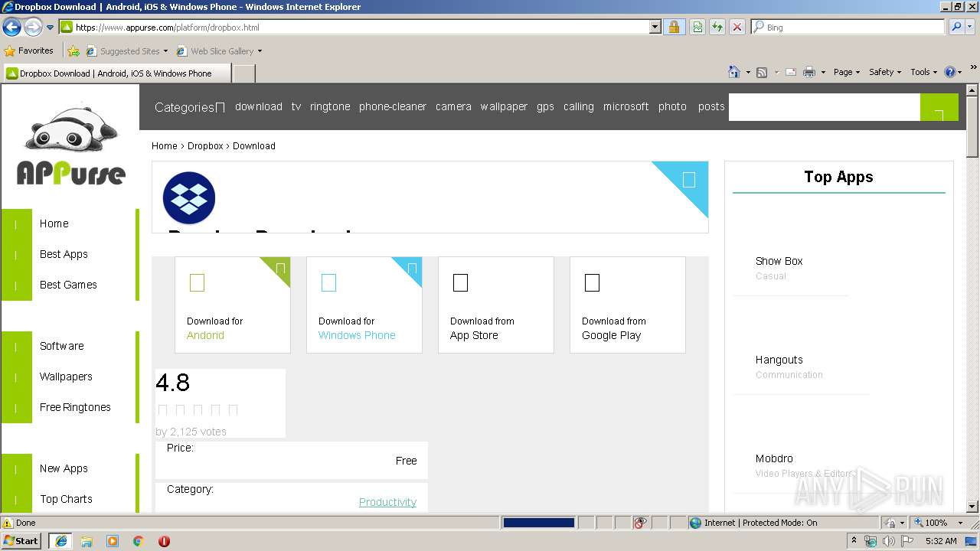Click the Dropbox app logo

tap(189, 197)
